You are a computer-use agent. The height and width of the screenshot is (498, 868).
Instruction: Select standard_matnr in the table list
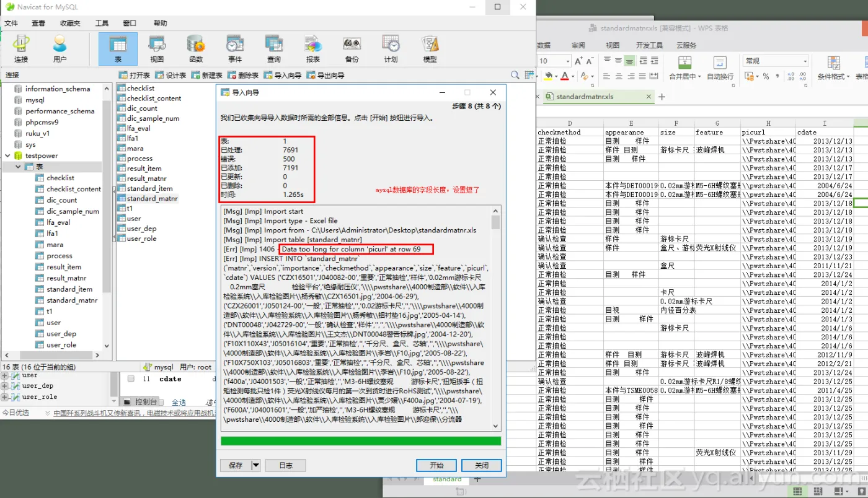coord(152,198)
